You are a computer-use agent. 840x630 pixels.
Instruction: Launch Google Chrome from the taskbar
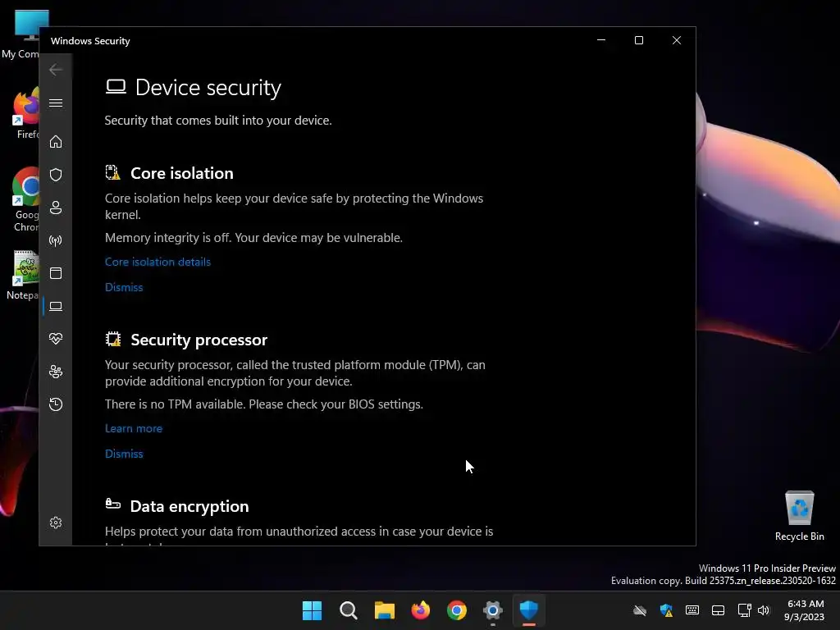tap(457, 610)
